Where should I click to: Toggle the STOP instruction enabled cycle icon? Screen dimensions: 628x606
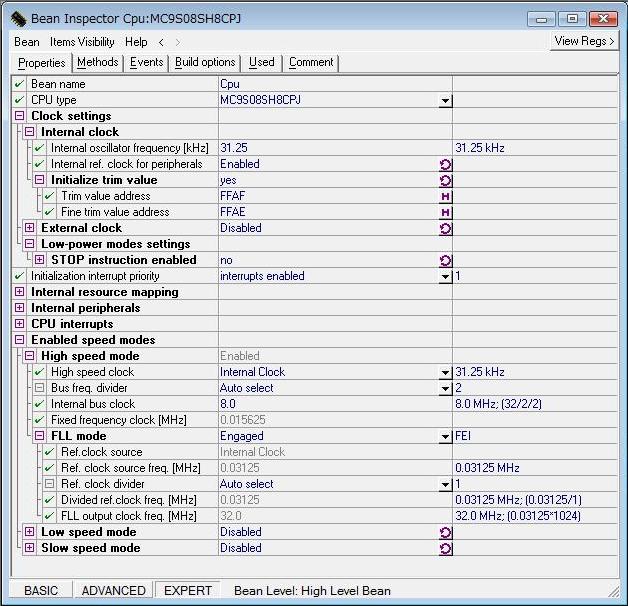point(445,261)
